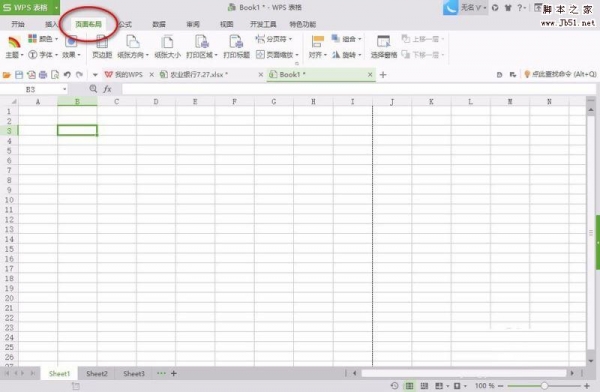Open the Sheet2 worksheet tab
The image size is (600, 392).
click(x=97, y=373)
